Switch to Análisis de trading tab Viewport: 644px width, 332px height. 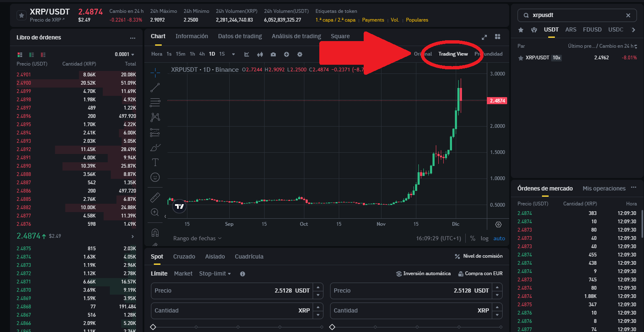coord(296,36)
